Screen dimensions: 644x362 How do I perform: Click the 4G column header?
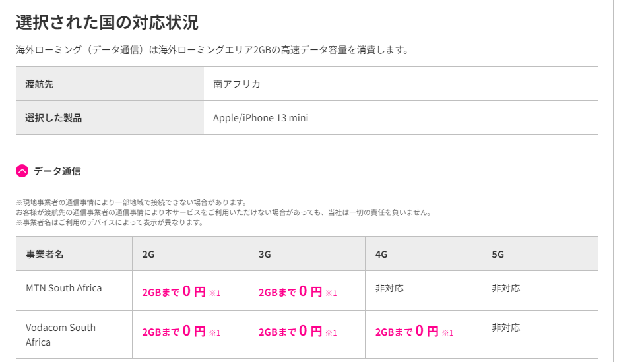click(382, 254)
